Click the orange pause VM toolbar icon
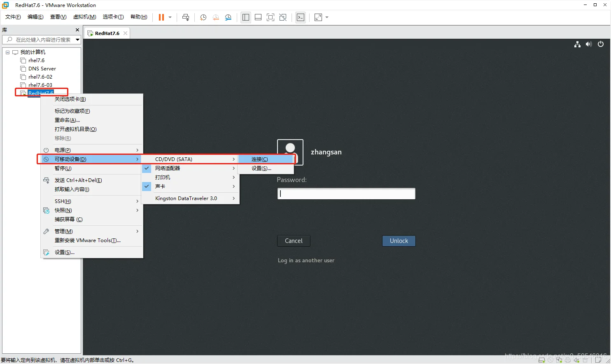The image size is (611, 364). click(161, 17)
